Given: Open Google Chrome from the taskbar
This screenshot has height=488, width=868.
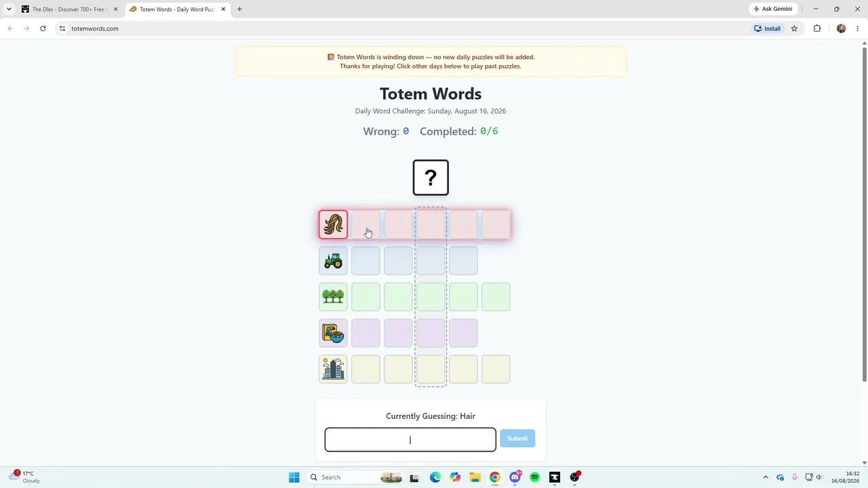Looking at the screenshot, I should pyautogui.click(x=494, y=477).
